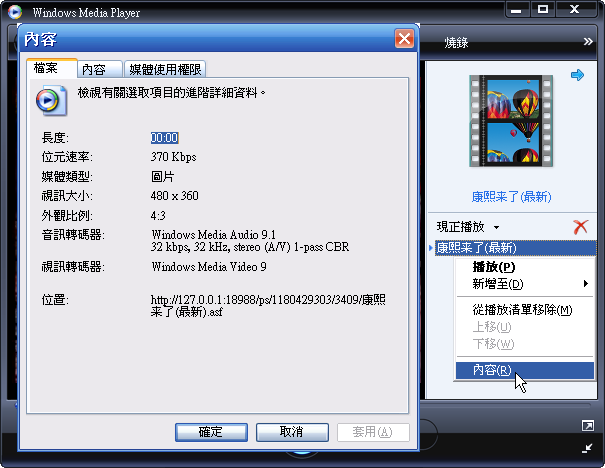The image size is (605, 468).
Task: Click the Windows Media Video 9 codec text
Action: (x=209, y=267)
